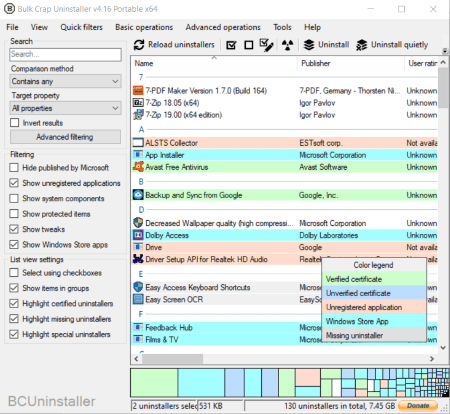Click the Uninstall stack icon
450x414 pixels.
pyautogui.click(x=309, y=45)
